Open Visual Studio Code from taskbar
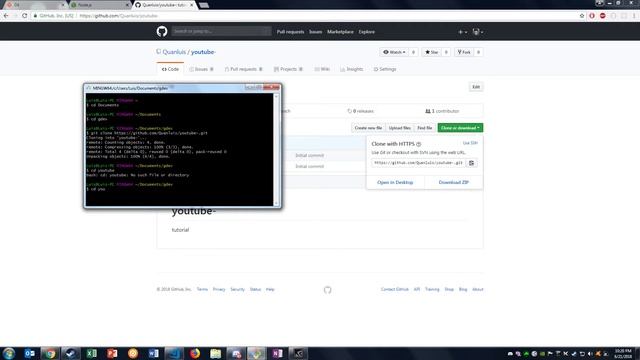 (174, 353)
